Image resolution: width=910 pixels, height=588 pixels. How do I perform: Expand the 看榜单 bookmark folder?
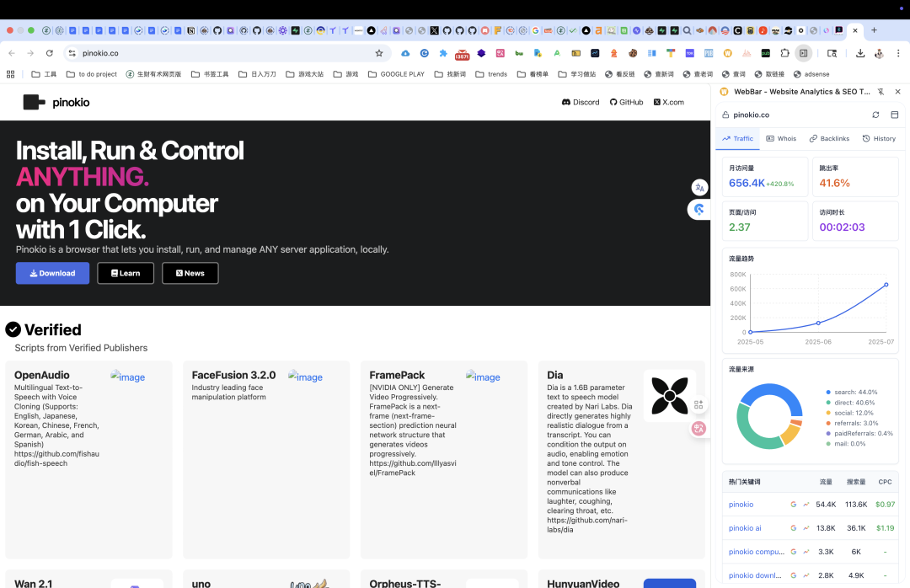pyautogui.click(x=533, y=74)
